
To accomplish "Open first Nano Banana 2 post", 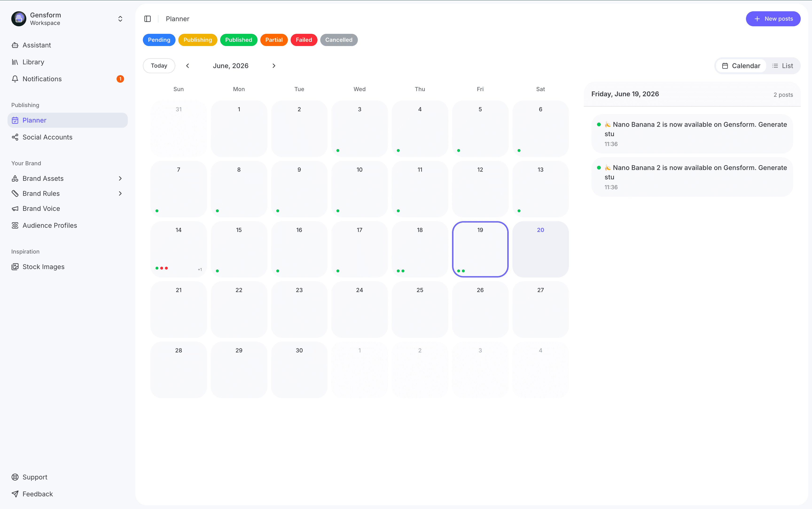I will [692, 134].
